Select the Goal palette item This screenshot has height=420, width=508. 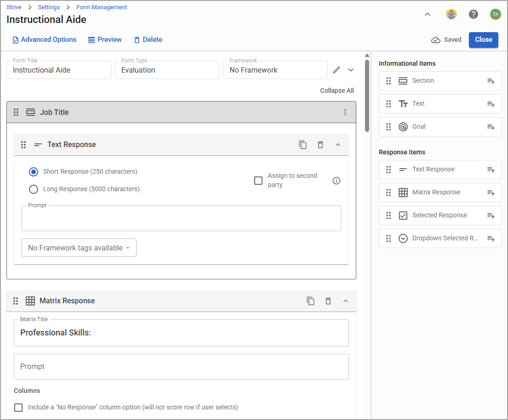[x=440, y=127]
